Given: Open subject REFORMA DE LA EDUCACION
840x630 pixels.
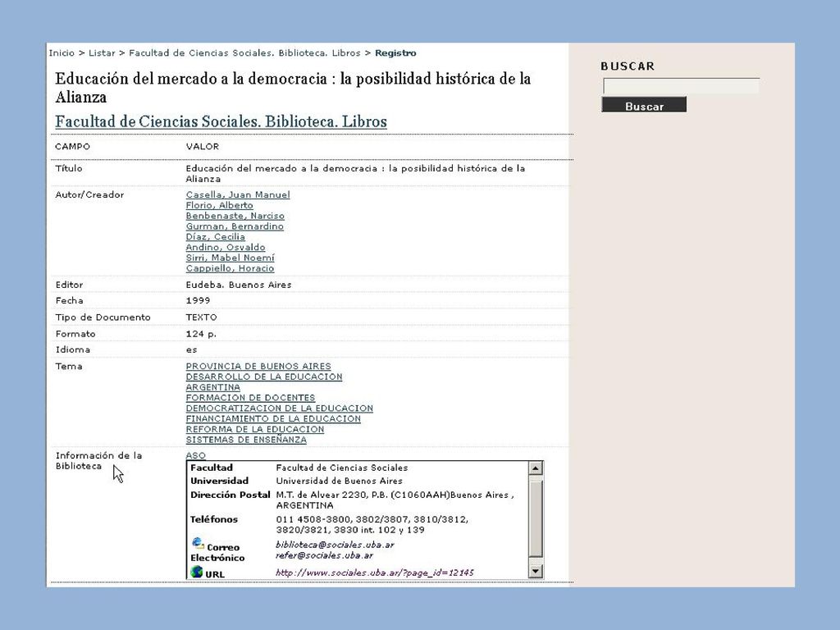Looking at the screenshot, I should point(255,429).
